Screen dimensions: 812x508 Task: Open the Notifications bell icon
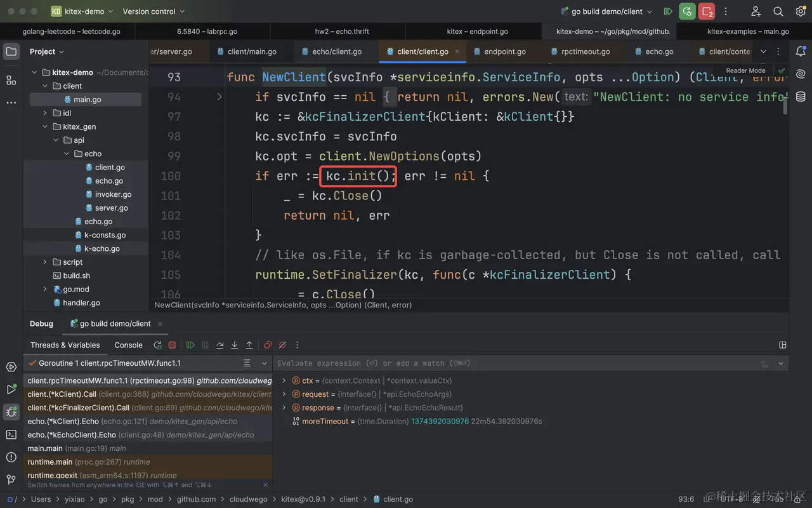(x=801, y=51)
